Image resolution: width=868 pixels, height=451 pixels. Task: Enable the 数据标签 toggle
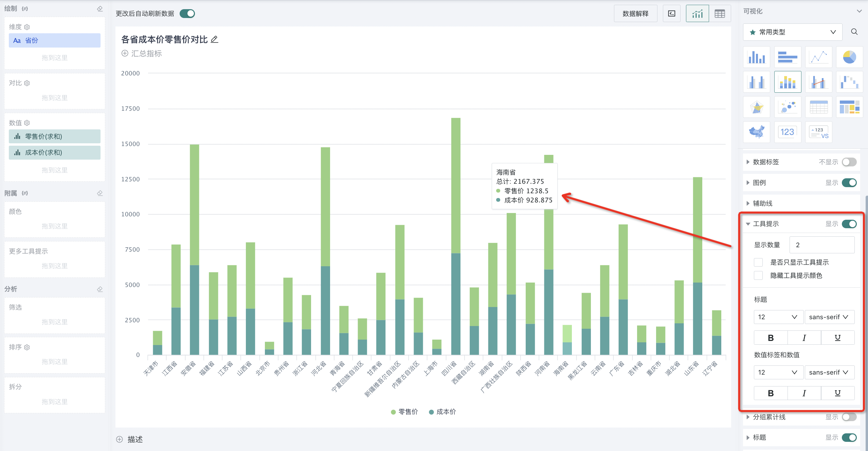click(849, 162)
